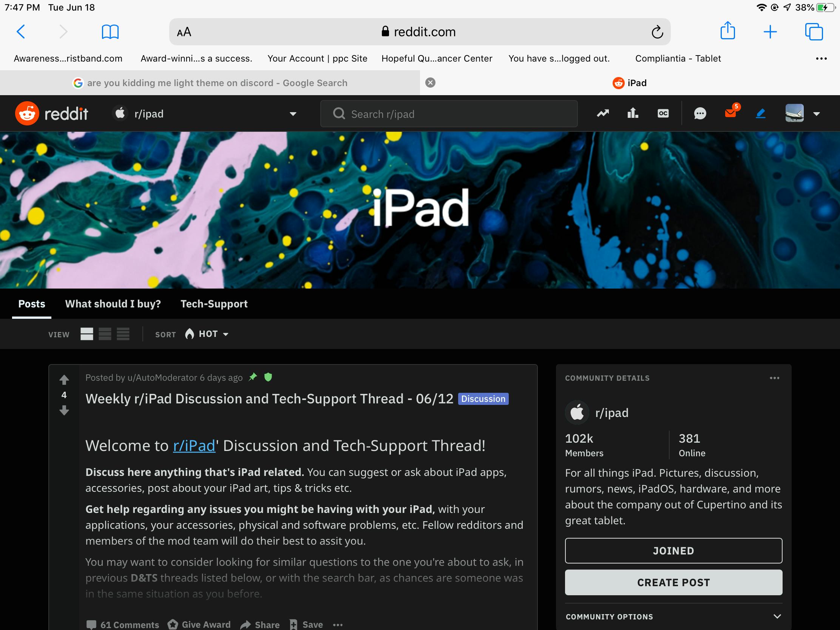Click the CREATE POST button
This screenshot has width=840, height=630.
[x=673, y=582]
